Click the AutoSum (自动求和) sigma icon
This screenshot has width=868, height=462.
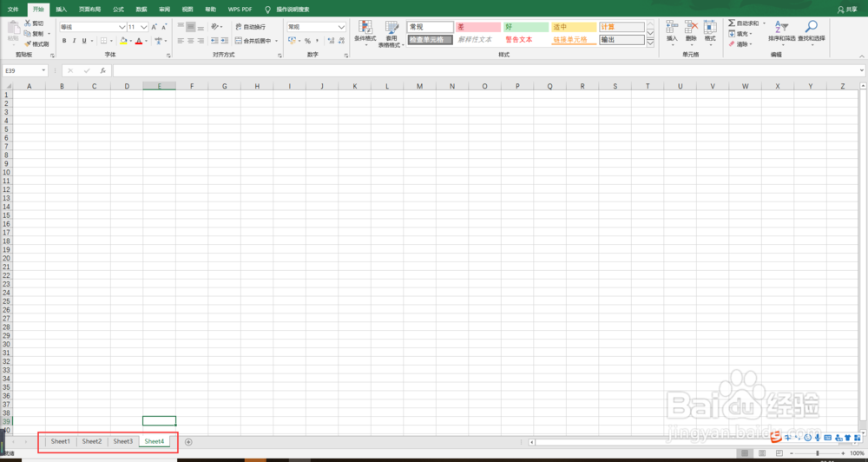click(732, 23)
